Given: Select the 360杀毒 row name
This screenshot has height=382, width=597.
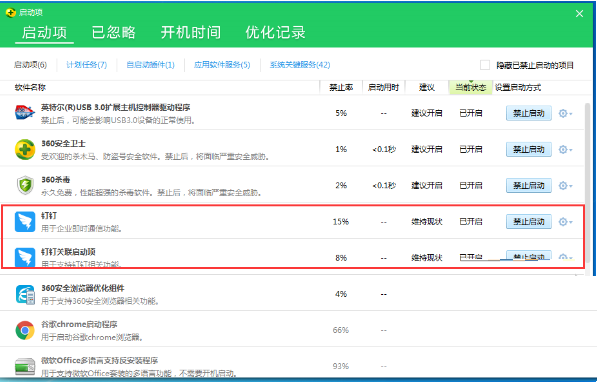Looking at the screenshot, I should tap(56, 180).
